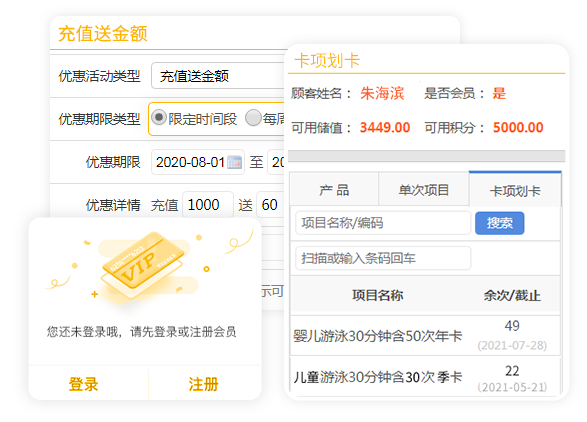
Task: Click the 登录 button
Action: [83, 384]
